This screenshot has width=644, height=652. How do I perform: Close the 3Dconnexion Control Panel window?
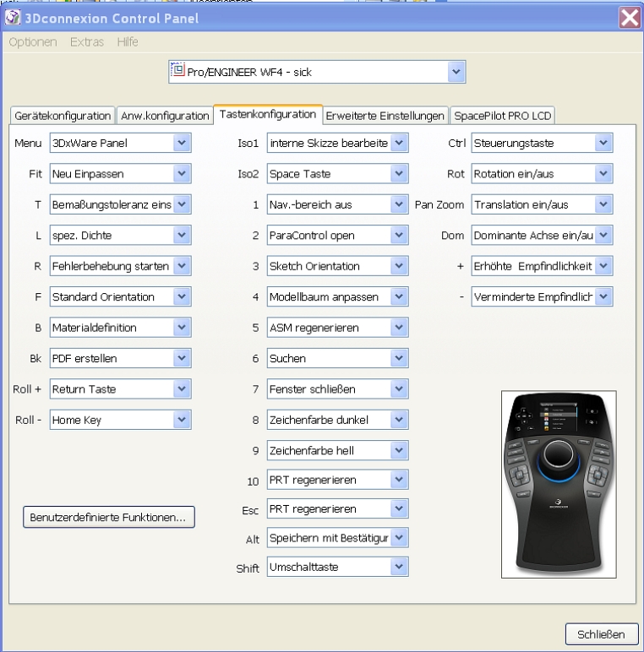point(630,18)
